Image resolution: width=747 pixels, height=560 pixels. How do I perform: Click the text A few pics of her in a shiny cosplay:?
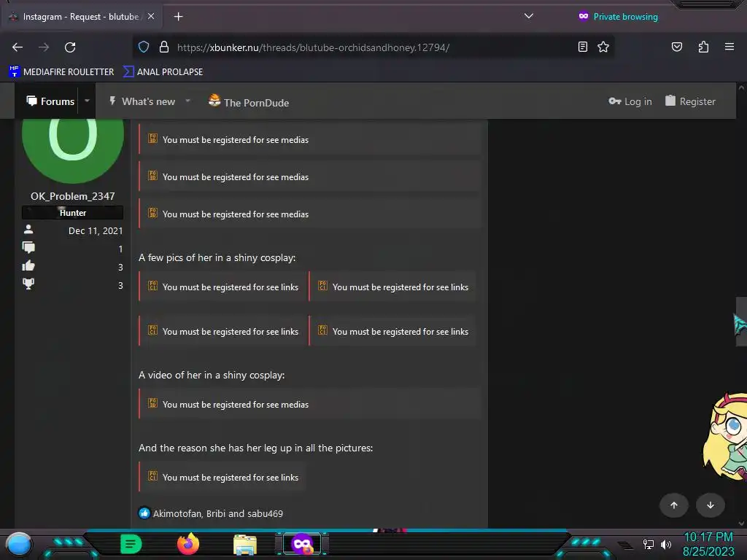(217, 257)
